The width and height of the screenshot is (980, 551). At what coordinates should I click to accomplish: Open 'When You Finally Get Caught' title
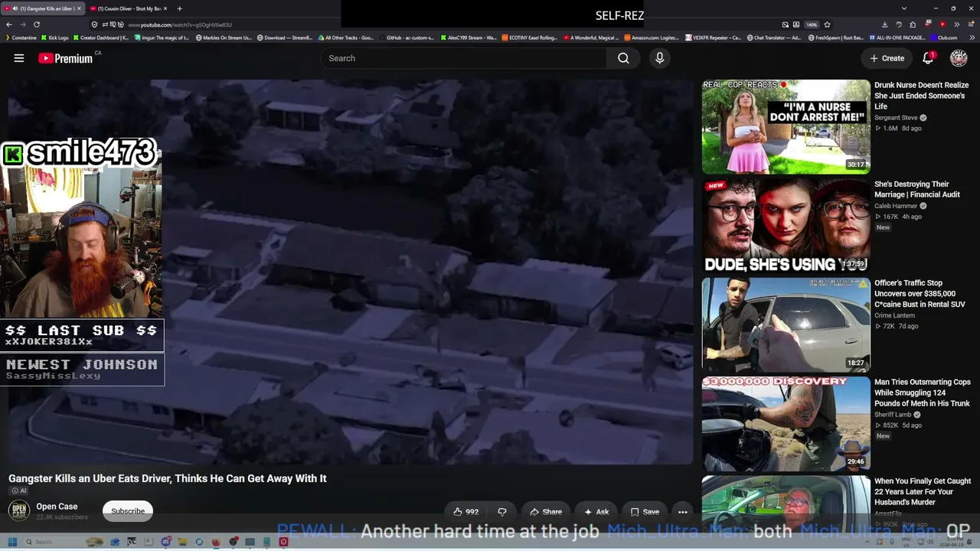pyautogui.click(x=923, y=491)
